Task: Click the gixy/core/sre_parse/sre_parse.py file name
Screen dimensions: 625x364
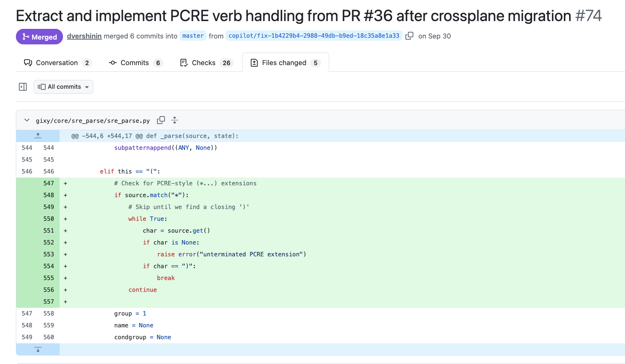Action: click(93, 121)
